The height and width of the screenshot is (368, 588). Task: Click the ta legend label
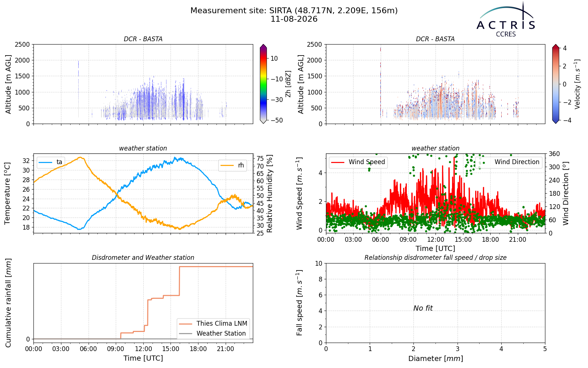59,162
